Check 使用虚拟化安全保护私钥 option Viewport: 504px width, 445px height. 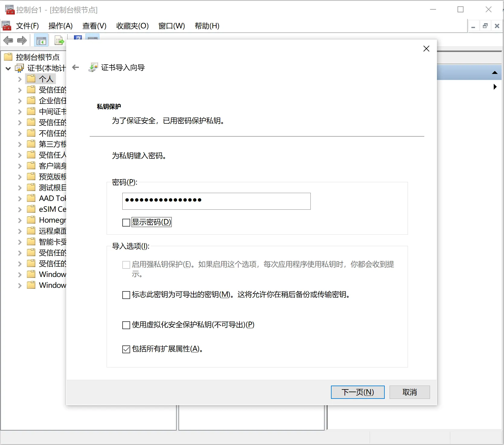click(126, 325)
